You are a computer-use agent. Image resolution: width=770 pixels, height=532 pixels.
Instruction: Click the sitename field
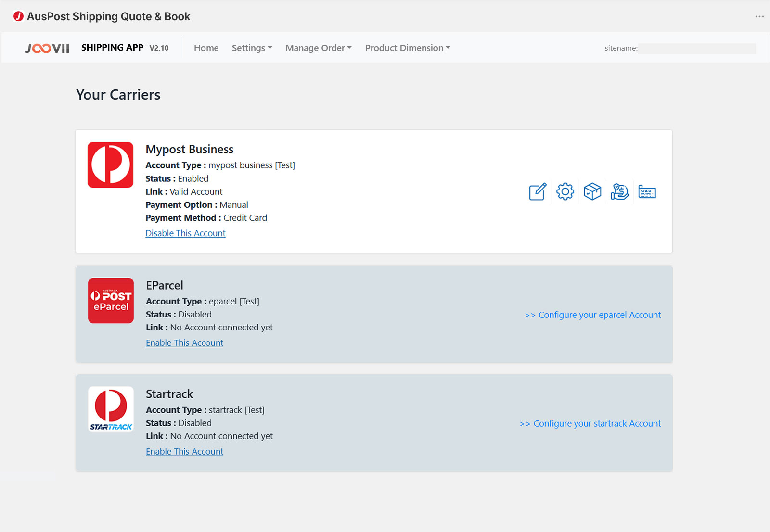click(x=697, y=48)
